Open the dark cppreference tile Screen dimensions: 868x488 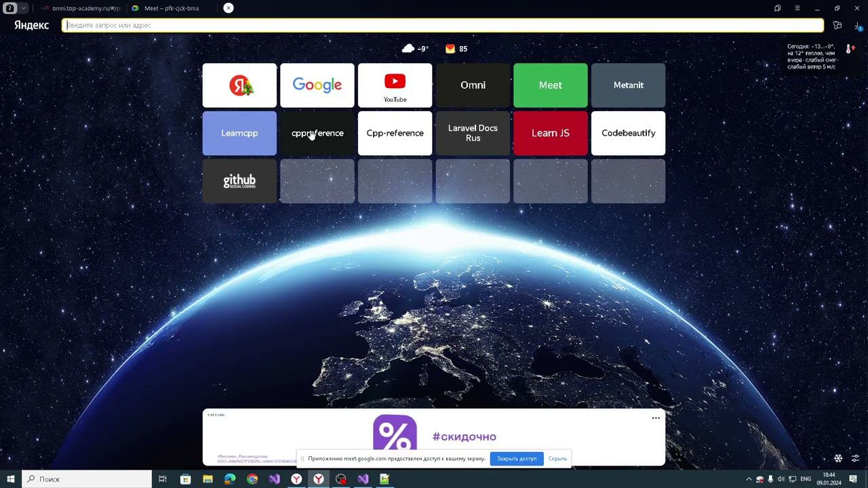point(317,134)
